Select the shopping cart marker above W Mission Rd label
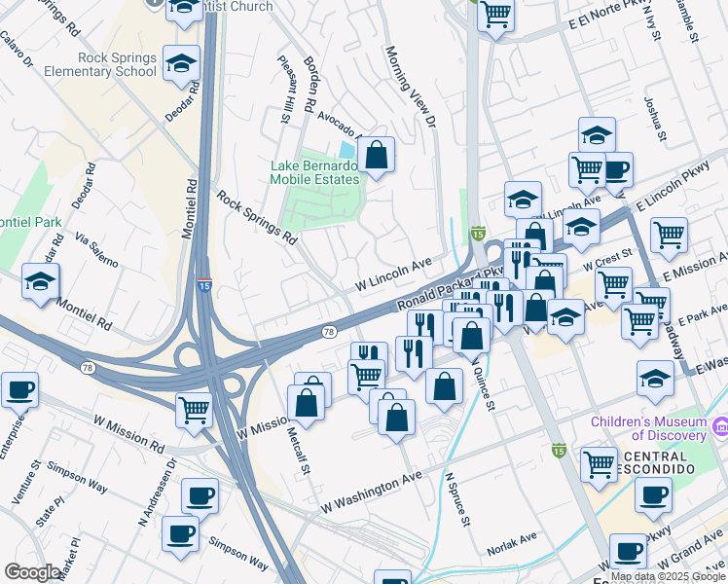Screen dimensions: 728x584 (194, 413)
